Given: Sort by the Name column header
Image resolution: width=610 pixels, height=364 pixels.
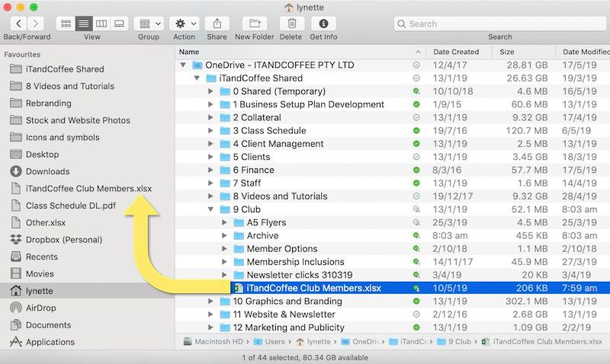Looking at the screenshot, I should (189, 52).
